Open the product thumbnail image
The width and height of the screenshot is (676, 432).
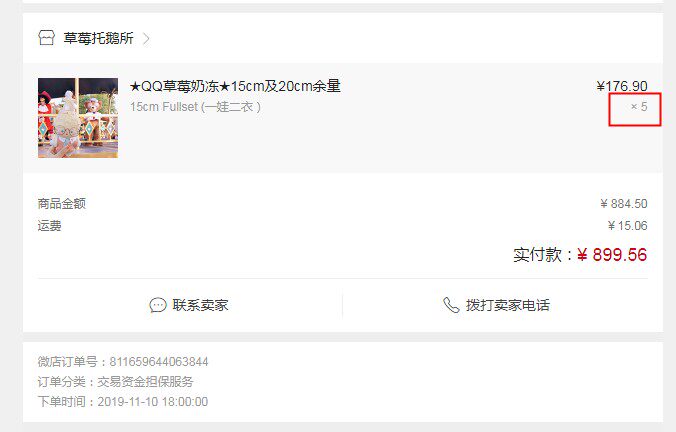tap(78, 118)
